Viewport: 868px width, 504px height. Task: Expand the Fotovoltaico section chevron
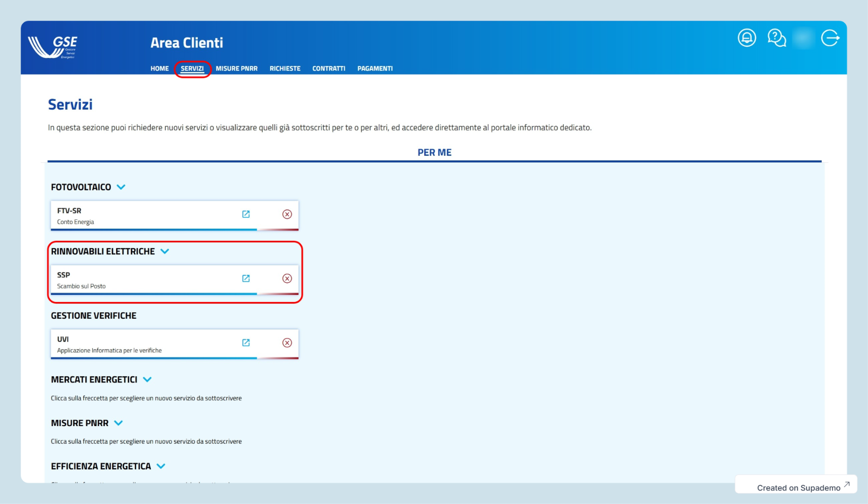(121, 187)
